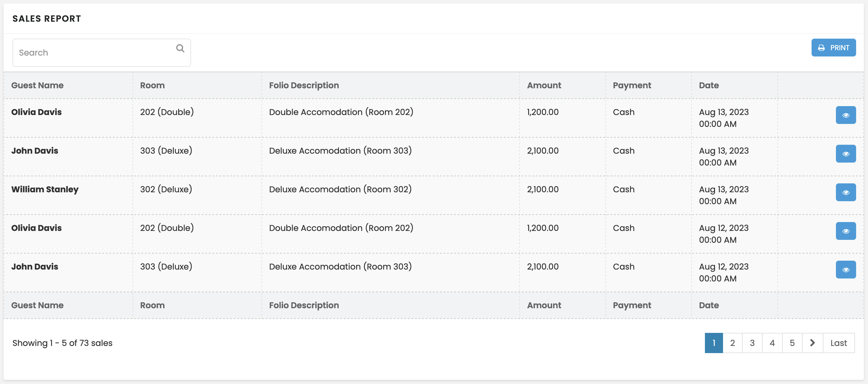868x384 pixels.
Task: View Olivia Davis Aug 13 sale details
Action: point(846,115)
